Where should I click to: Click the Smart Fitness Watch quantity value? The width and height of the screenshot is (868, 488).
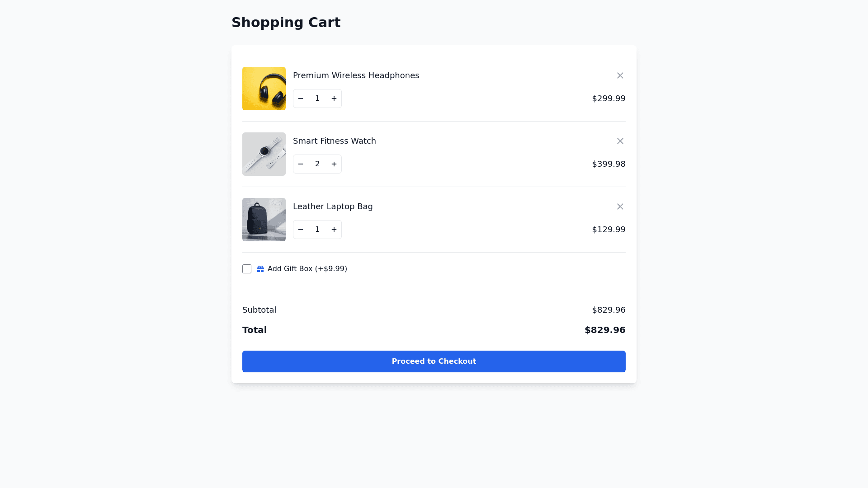[x=317, y=164]
